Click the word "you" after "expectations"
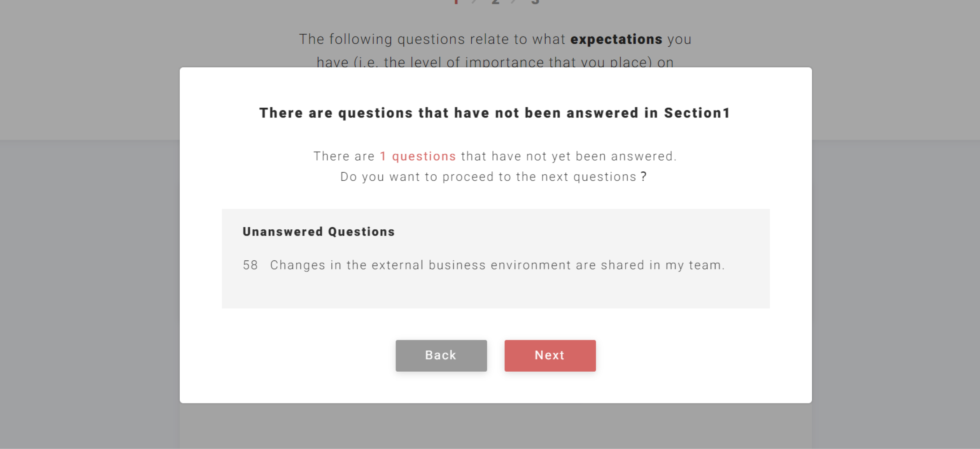The height and width of the screenshot is (449, 980). point(679,39)
